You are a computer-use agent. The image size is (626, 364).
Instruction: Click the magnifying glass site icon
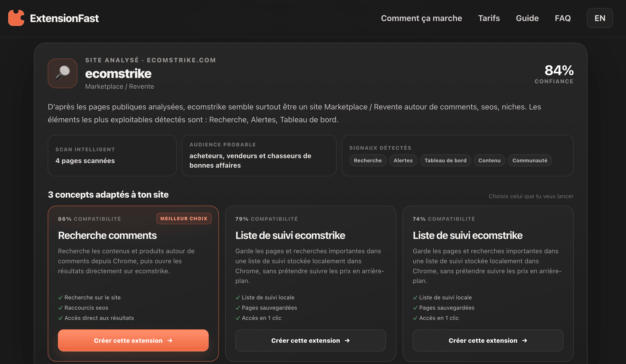click(63, 73)
